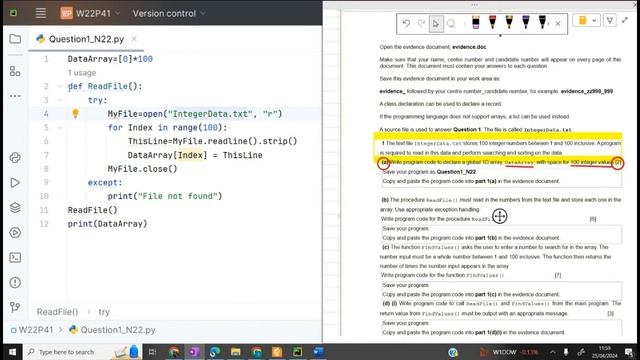Click W22P41 in the navigation bar
The width and height of the screenshot is (640, 360).
click(32, 330)
